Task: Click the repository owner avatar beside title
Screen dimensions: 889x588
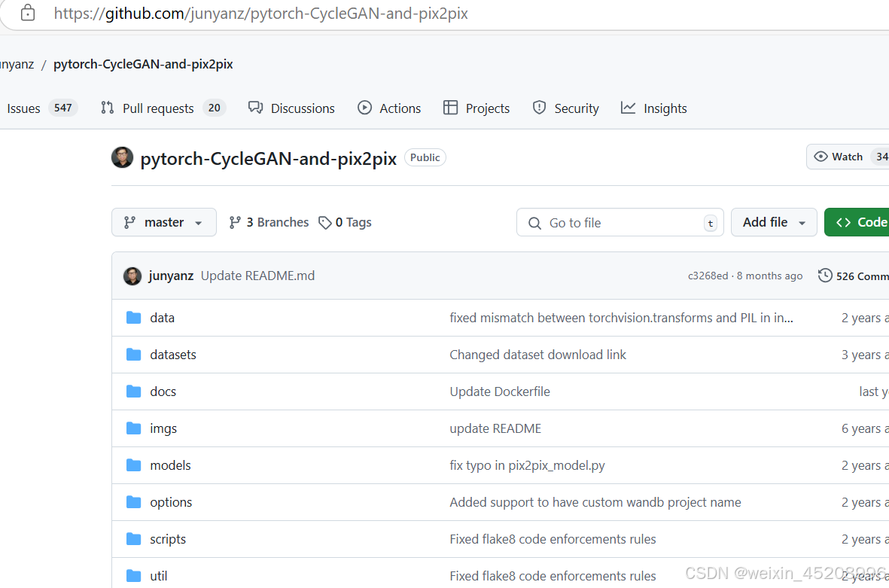Action: (122, 157)
